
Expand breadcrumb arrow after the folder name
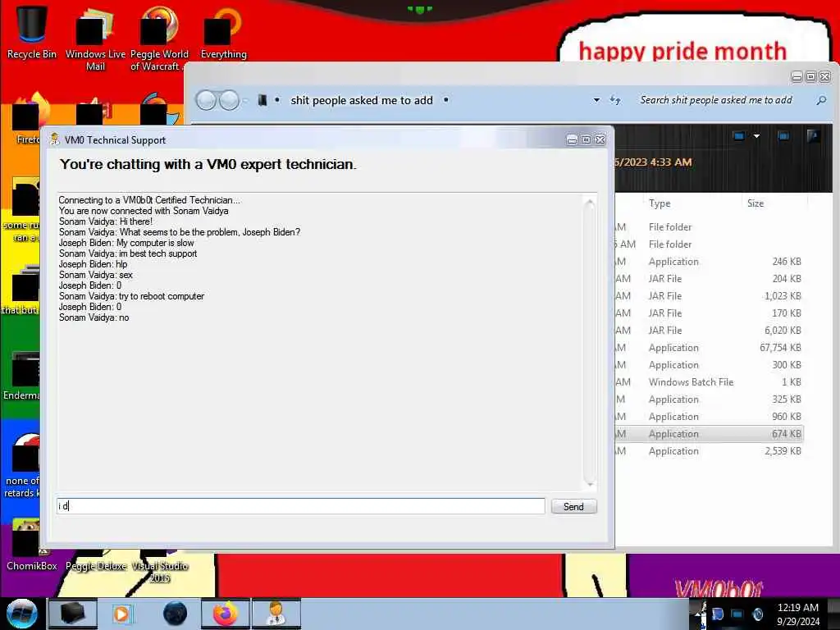point(445,100)
